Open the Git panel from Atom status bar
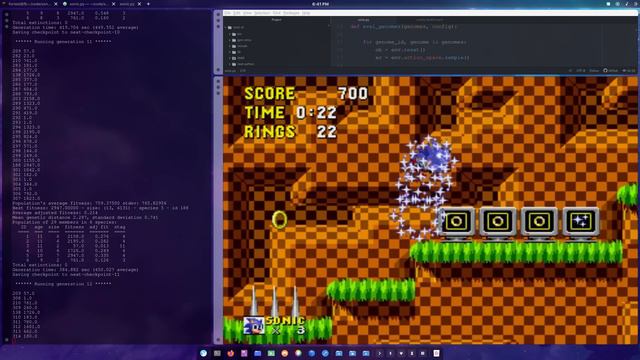The width and height of the screenshot is (640, 360). [629, 71]
